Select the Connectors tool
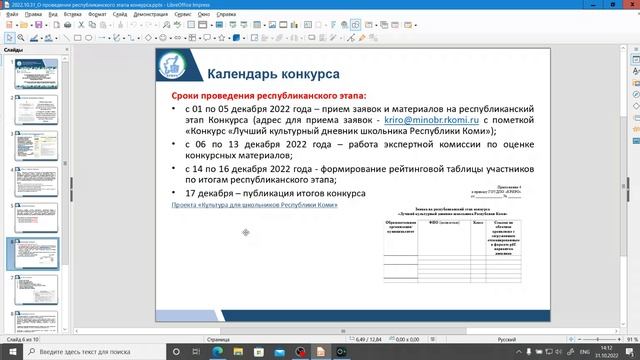 tap(131, 38)
